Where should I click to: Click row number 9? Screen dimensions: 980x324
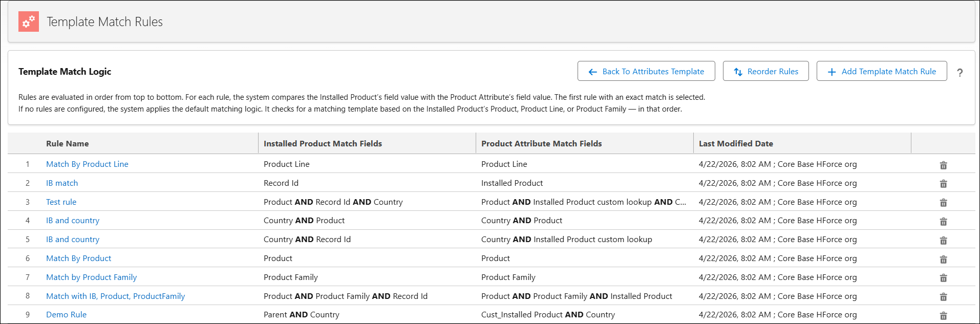[28, 314]
